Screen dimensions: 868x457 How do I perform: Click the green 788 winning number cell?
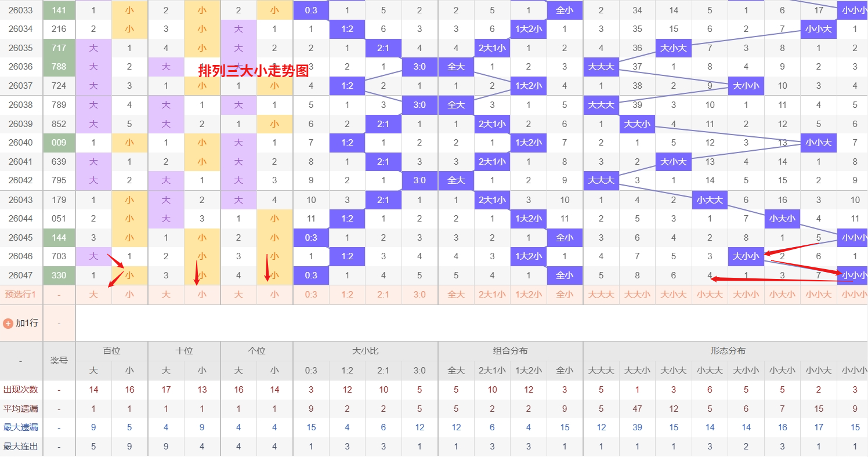pyautogui.click(x=59, y=67)
